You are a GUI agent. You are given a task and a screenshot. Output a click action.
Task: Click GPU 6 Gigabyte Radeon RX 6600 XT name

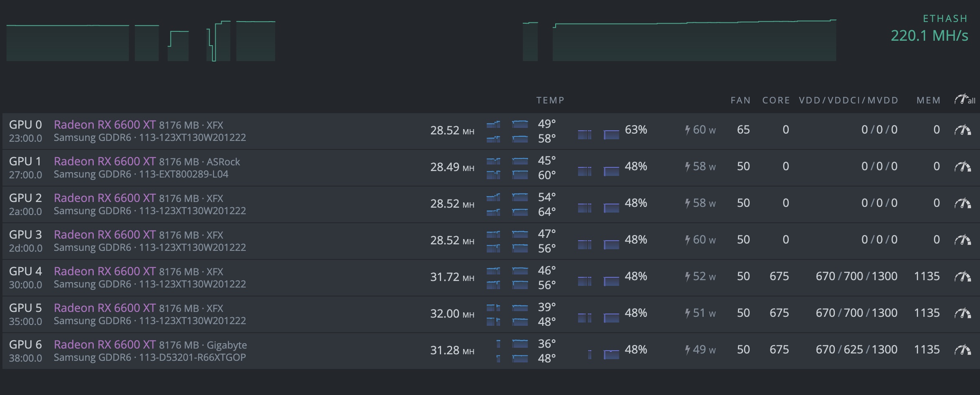click(104, 345)
